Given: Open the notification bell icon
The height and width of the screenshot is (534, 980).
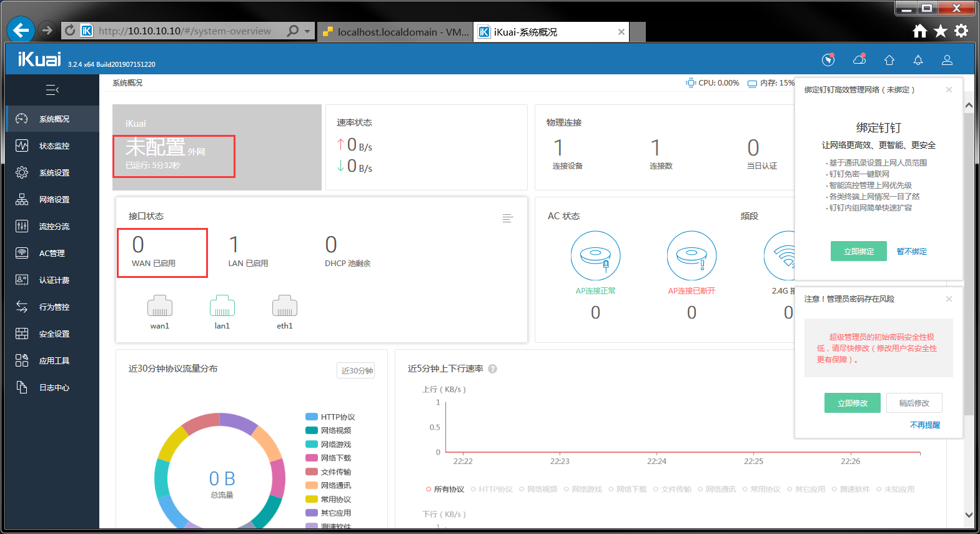Looking at the screenshot, I should pyautogui.click(x=918, y=60).
